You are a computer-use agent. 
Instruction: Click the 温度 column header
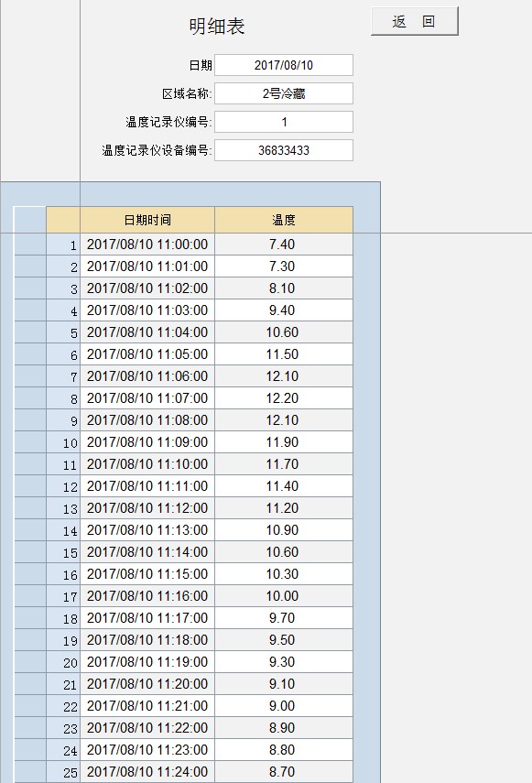[x=284, y=220]
